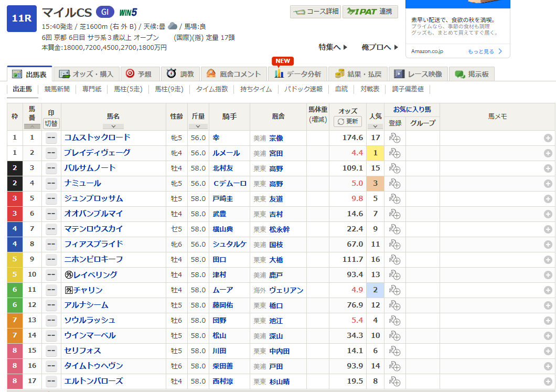Click the 更新 odds refresh button
Viewport: 556px width, 392px height.
[348, 121]
